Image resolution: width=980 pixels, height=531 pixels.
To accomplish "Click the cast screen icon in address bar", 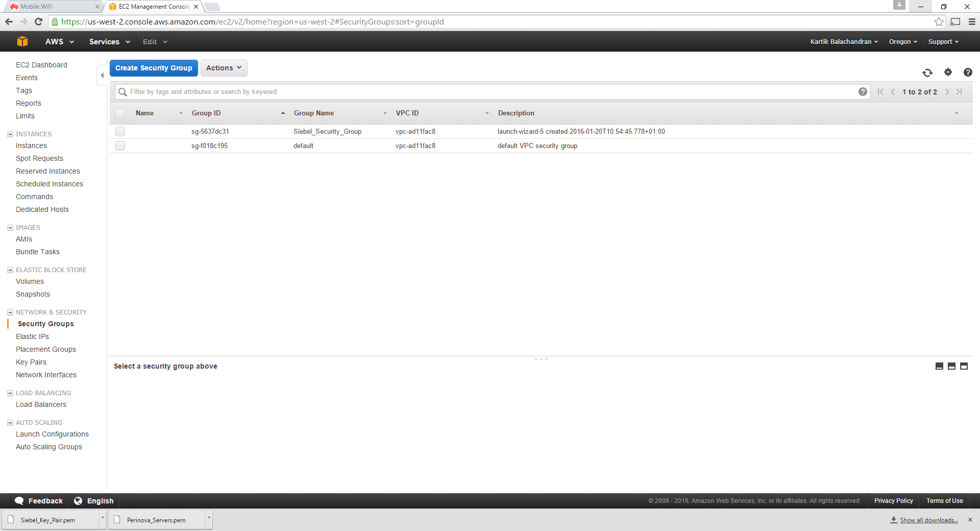I will (955, 21).
